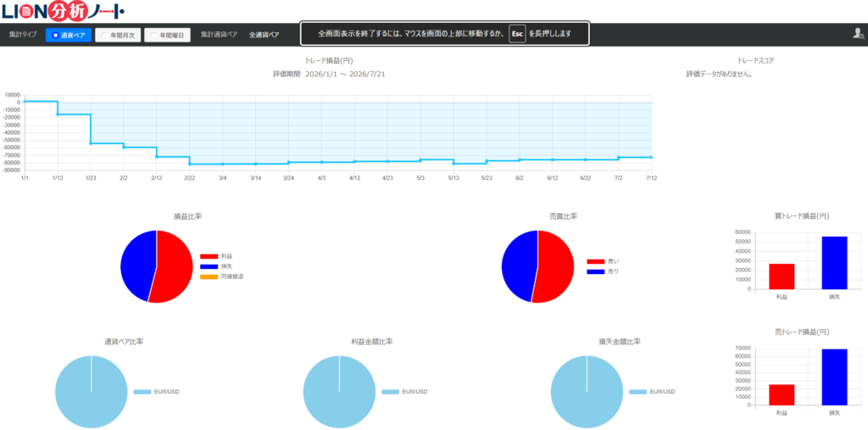Click the blue 損失 bar in 買トレード損益
Screen dimensions: 868x430
[x=834, y=263]
